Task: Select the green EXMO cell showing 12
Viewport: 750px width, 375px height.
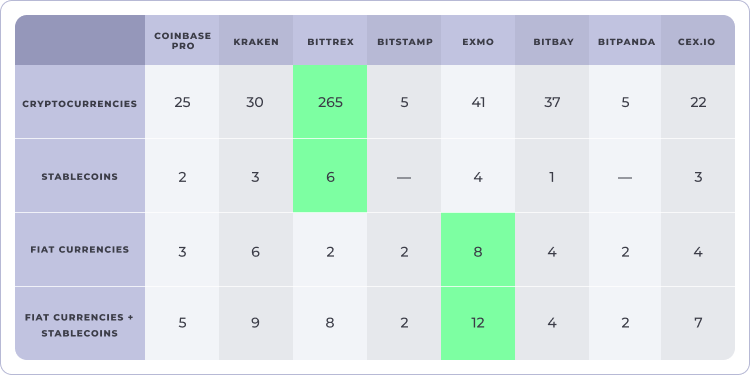Action: pyautogui.click(x=478, y=323)
